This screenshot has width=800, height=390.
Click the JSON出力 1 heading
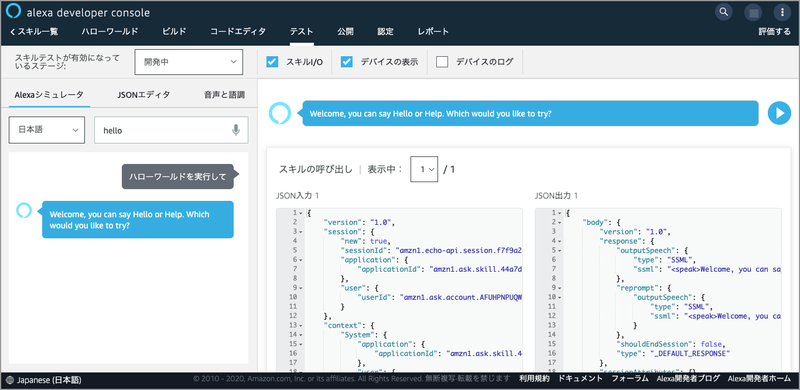click(557, 195)
